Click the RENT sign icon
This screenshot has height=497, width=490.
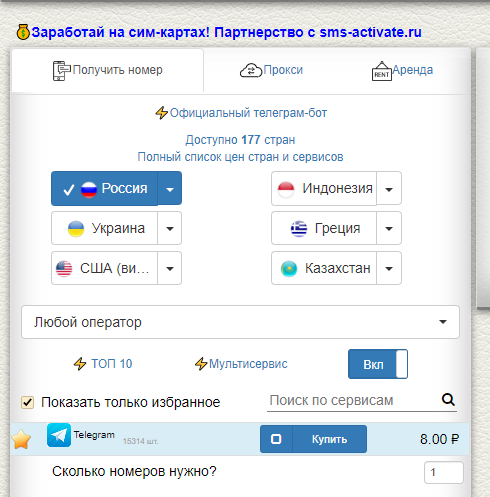[381, 71]
